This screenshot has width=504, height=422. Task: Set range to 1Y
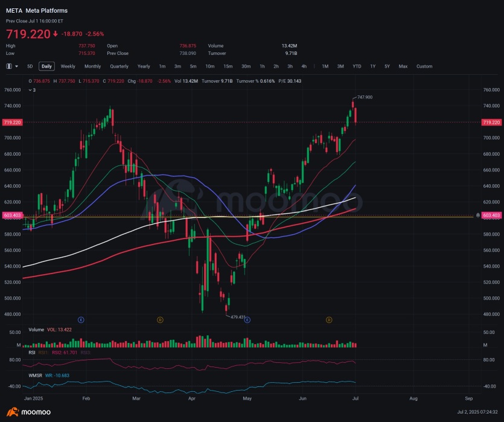[373, 66]
